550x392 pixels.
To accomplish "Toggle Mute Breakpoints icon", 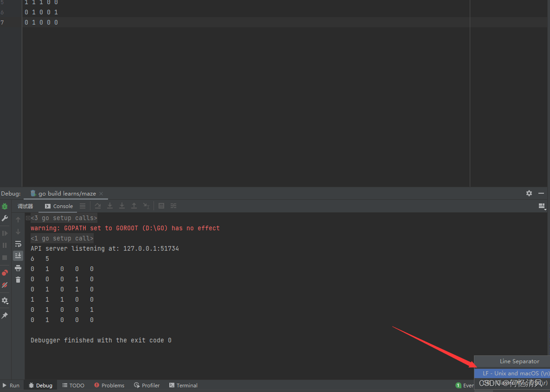I will [5, 285].
